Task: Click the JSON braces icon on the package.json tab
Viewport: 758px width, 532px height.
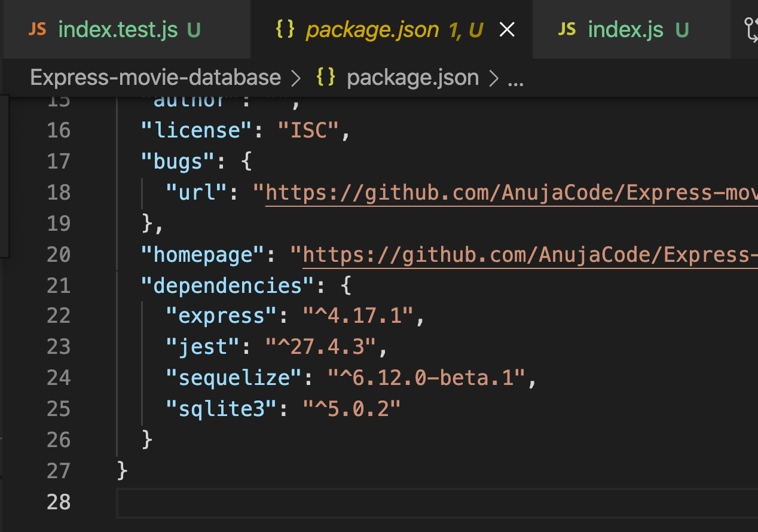Action: click(285, 28)
